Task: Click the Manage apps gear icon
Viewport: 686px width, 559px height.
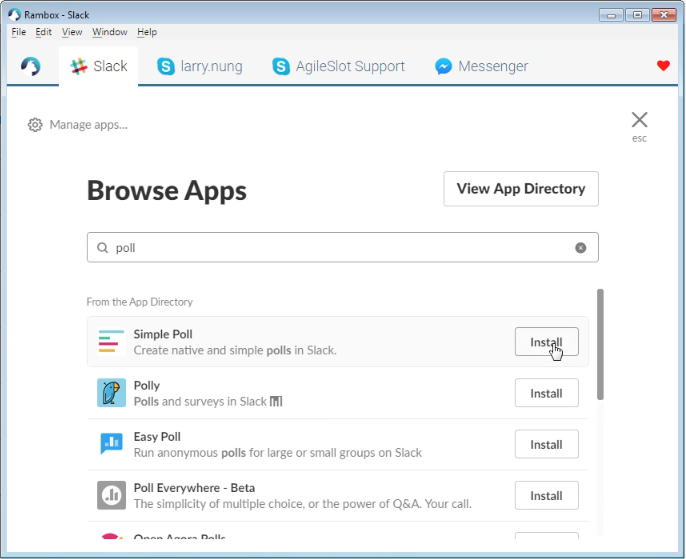Action: (x=35, y=125)
